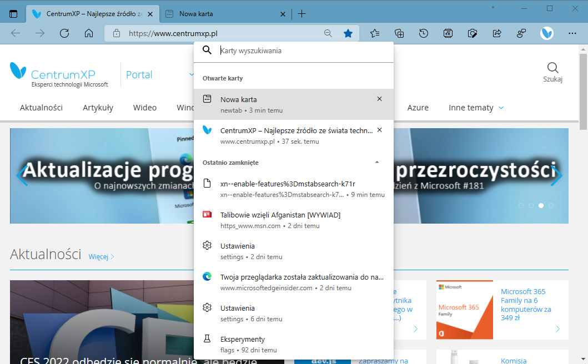The width and height of the screenshot is (588, 364).
Task: Open the Wideo navigation item
Action: (x=145, y=108)
